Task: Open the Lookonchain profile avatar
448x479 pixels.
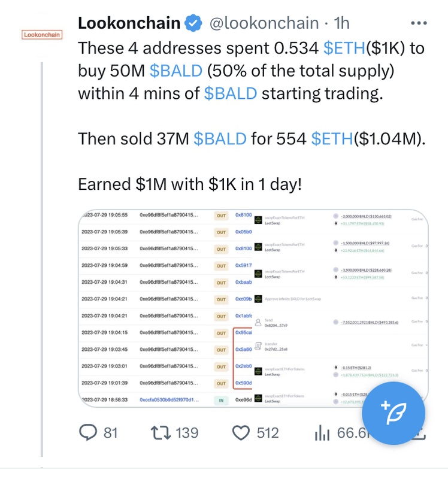Action: pyautogui.click(x=41, y=34)
